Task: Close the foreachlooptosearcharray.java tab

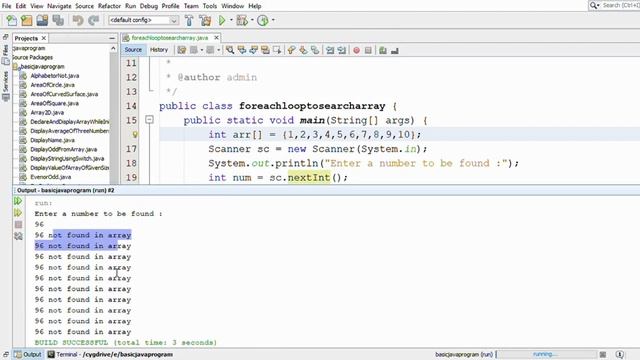Action: (x=216, y=38)
